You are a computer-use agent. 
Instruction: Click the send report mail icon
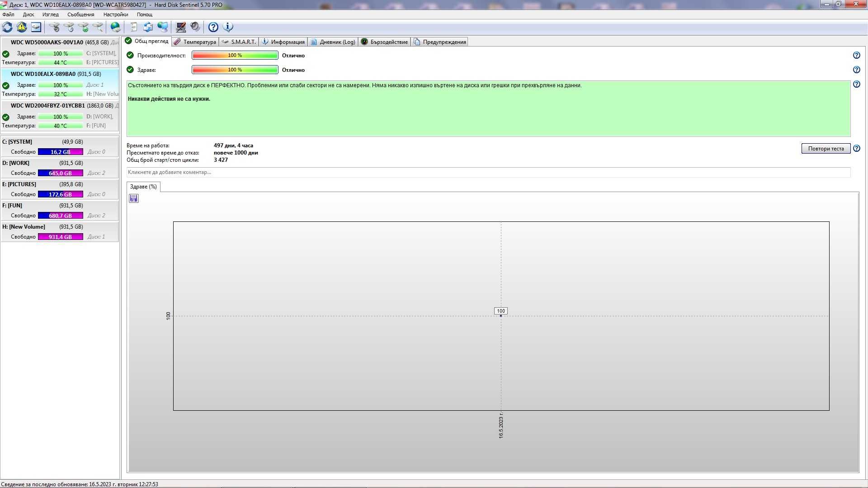coord(148,27)
